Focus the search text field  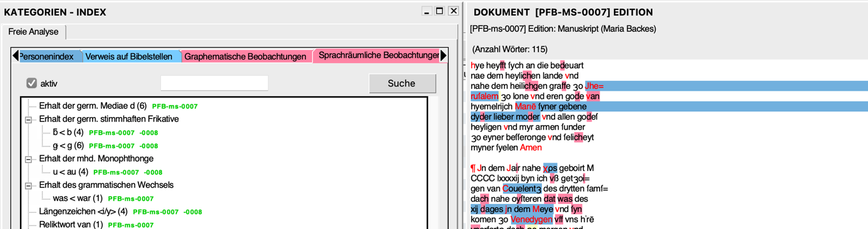pyautogui.click(x=214, y=83)
